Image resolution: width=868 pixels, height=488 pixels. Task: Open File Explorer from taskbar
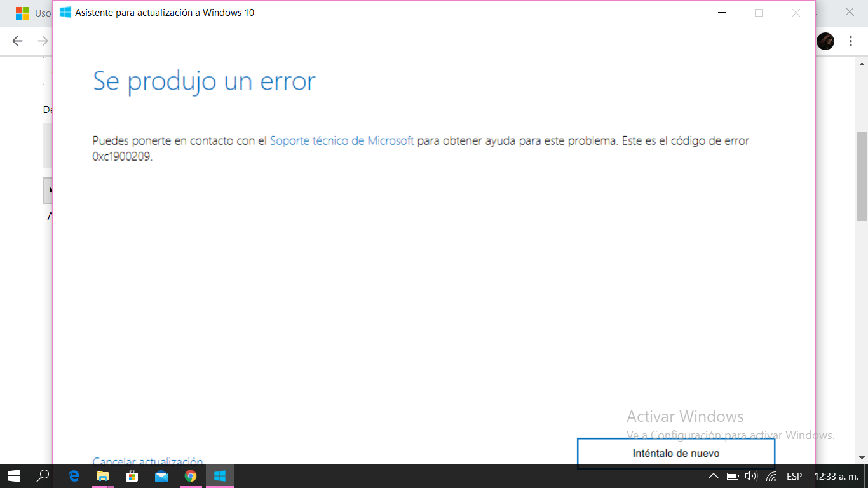[103, 476]
